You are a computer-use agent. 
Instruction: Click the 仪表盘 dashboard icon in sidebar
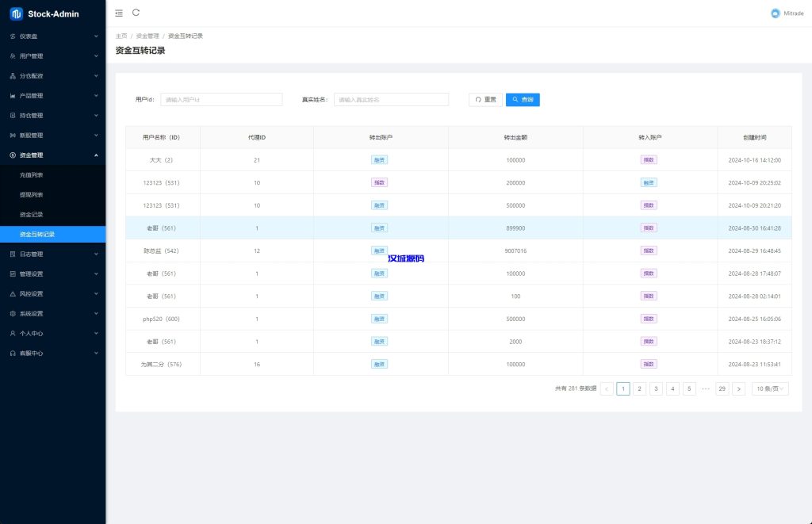[13, 36]
